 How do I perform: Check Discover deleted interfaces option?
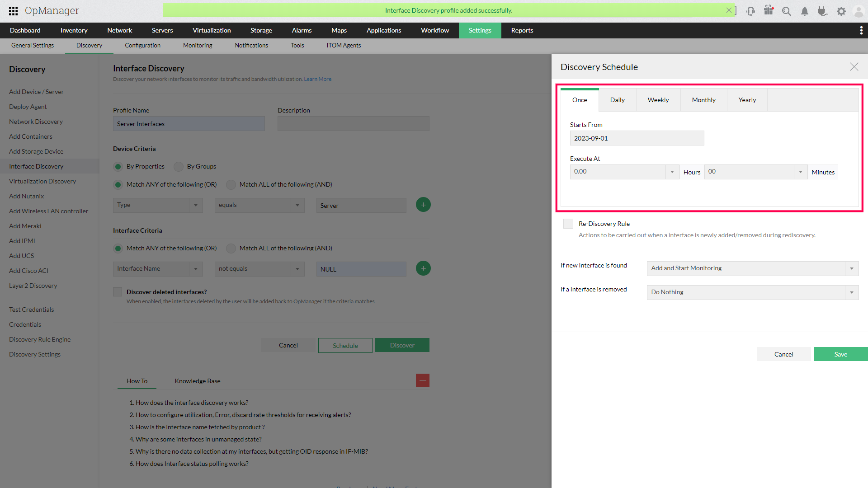click(x=118, y=292)
